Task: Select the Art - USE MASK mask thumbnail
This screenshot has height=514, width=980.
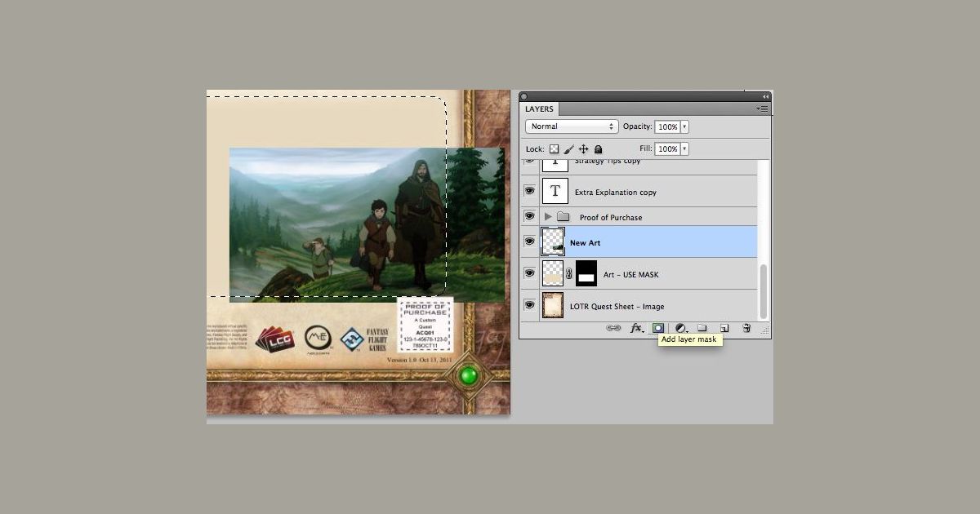Action: [586, 274]
